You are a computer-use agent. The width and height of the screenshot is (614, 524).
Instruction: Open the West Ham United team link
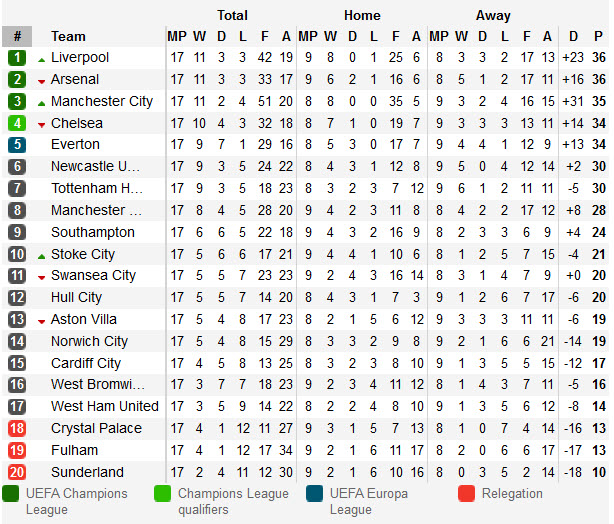pyautogui.click(x=104, y=406)
